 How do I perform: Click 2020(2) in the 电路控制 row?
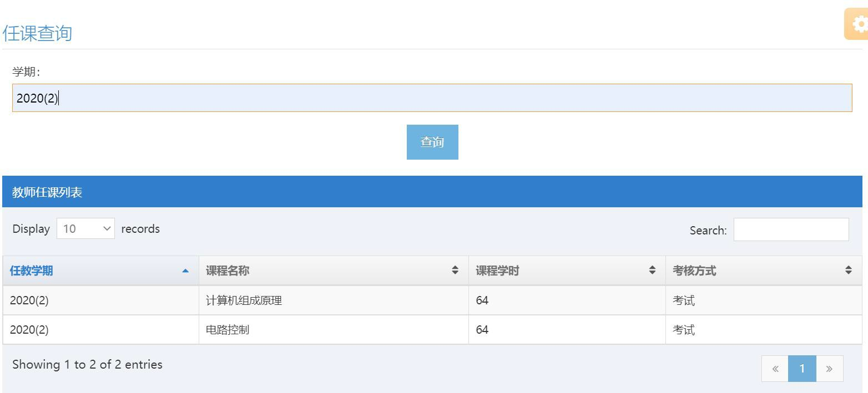click(29, 330)
